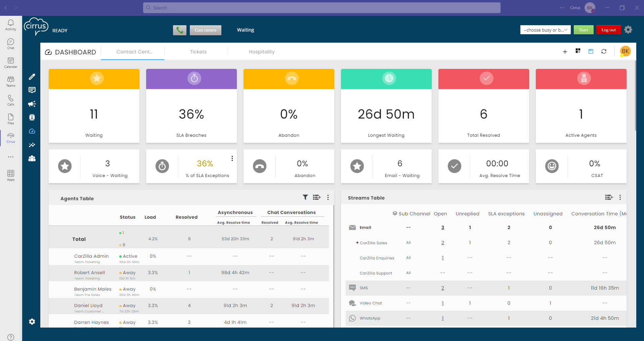Viewport: 644px width, 341px height.
Task: Open the Calendar from the left rail
Action: pos(10,62)
